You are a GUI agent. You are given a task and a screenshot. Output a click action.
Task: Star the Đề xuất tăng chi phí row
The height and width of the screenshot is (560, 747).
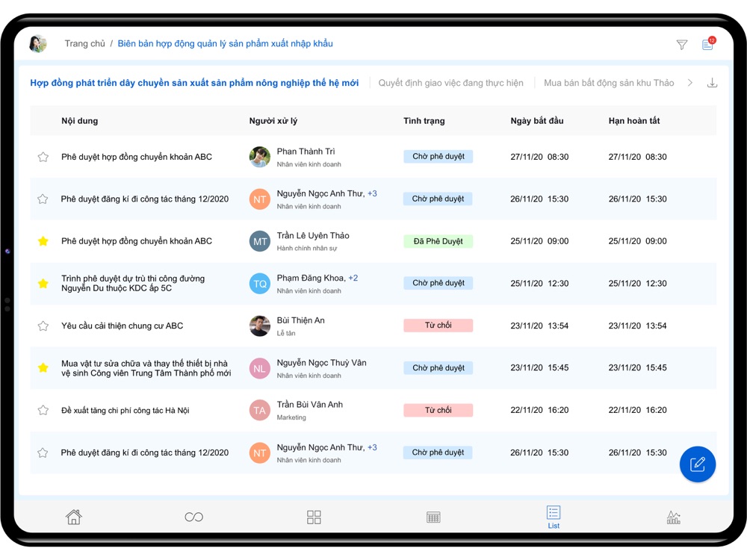[x=43, y=410]
